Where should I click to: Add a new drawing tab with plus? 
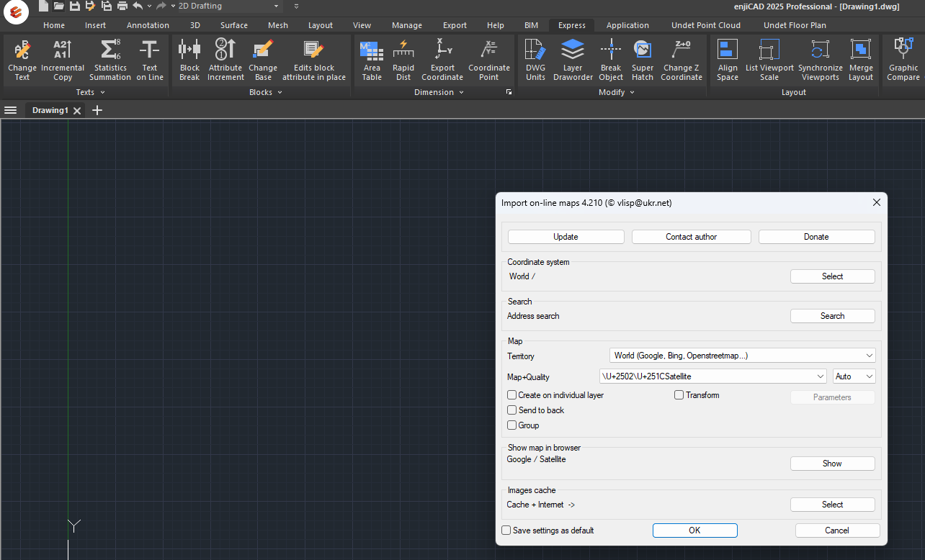coord(98,110)
